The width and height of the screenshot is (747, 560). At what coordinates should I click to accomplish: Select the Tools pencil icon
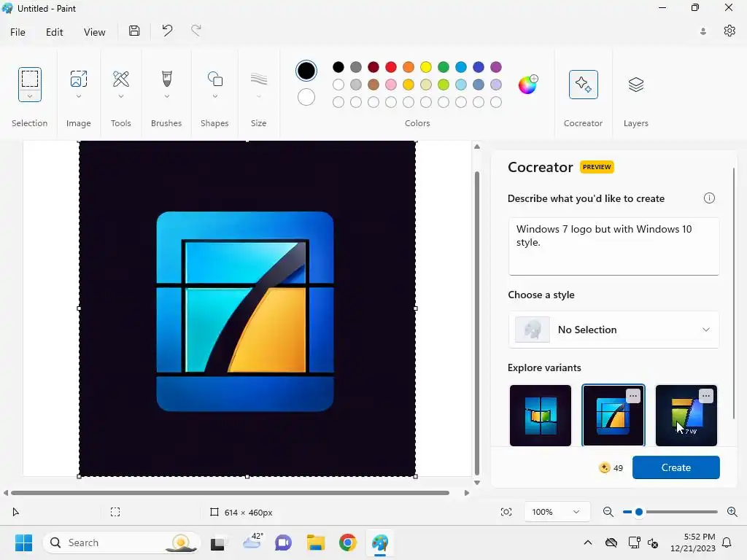pos(121,79)
